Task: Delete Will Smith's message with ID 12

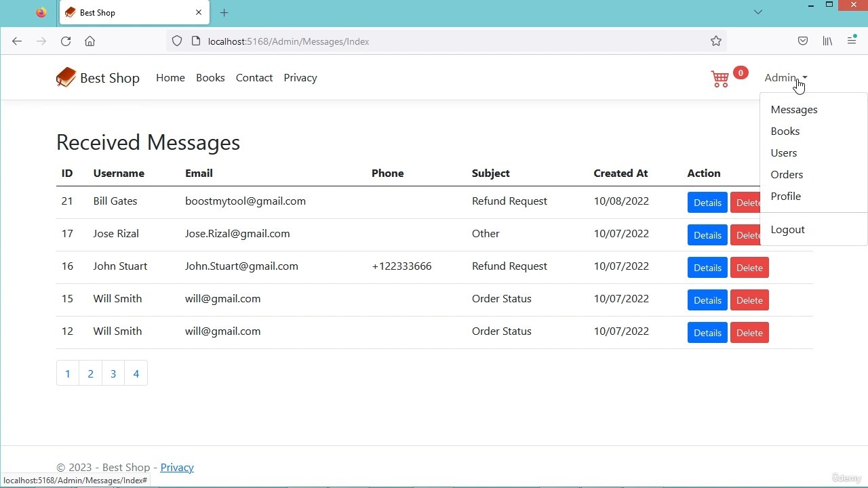Action: (x=749, y=333)
